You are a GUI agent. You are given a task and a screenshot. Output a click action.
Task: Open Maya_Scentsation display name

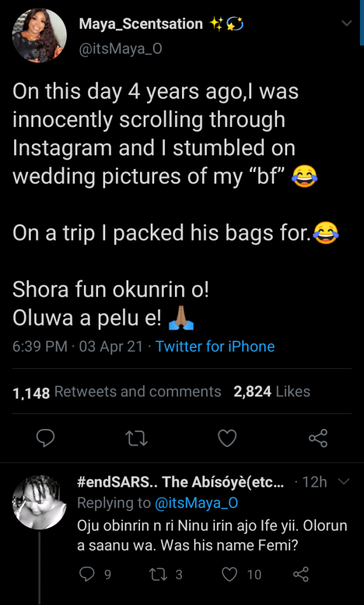141,24
